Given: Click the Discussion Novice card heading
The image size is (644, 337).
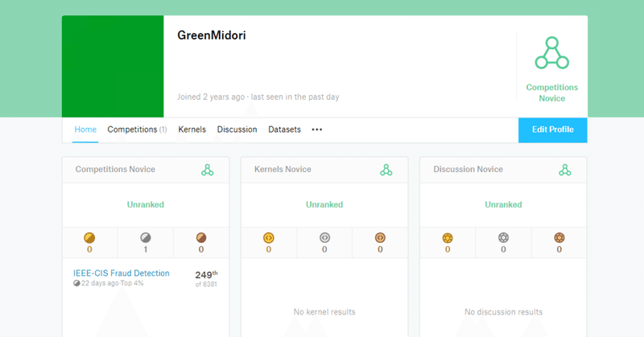Looking at the screenshot, I should [x=468, y=169].
